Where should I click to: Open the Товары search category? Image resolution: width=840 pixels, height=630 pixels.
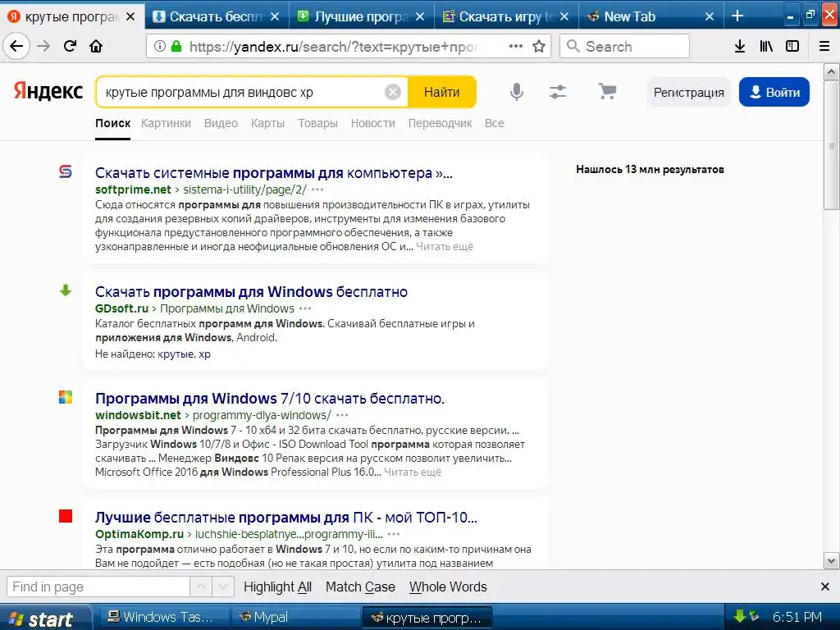click(x=317, y=123)
